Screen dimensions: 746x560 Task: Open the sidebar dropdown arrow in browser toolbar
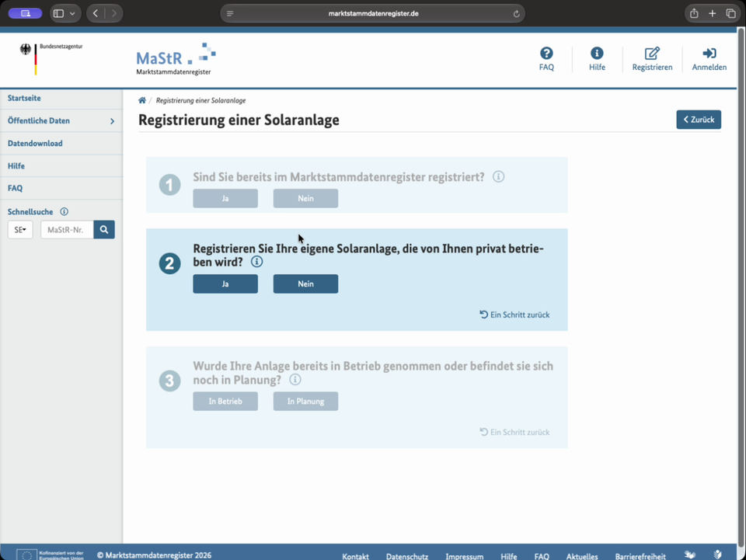[72, 14]
